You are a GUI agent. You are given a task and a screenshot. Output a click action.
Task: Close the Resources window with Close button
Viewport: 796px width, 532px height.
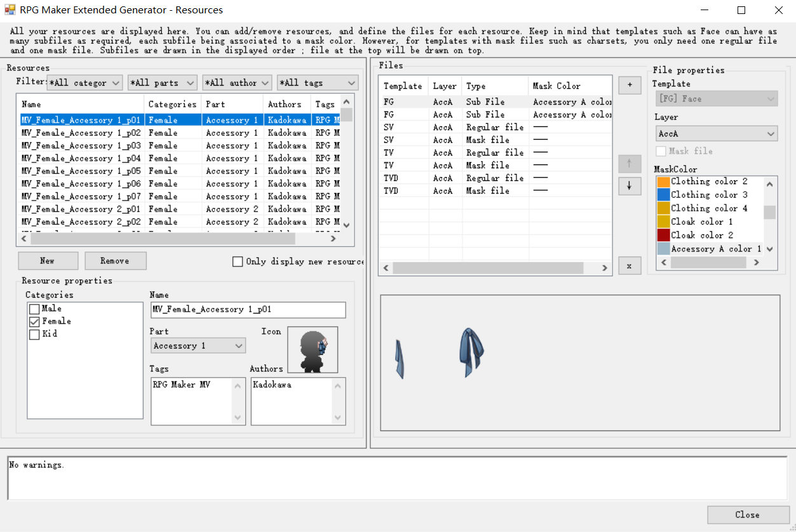point(747,515)
